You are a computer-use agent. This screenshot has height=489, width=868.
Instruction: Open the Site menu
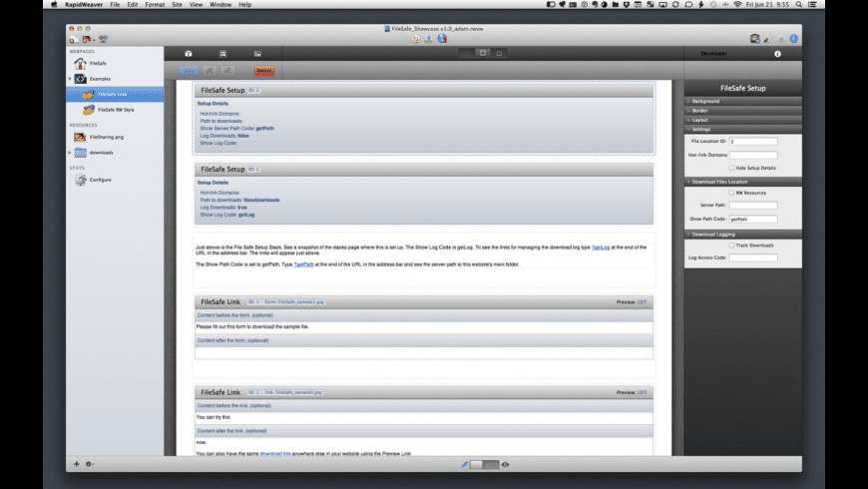click(x=177, y=4)
